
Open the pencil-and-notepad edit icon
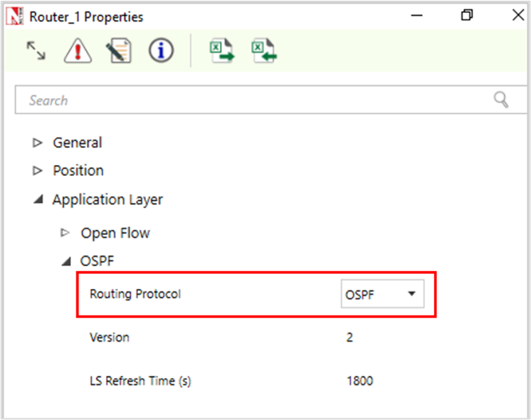pyautogui.click(x=119, y=51)
